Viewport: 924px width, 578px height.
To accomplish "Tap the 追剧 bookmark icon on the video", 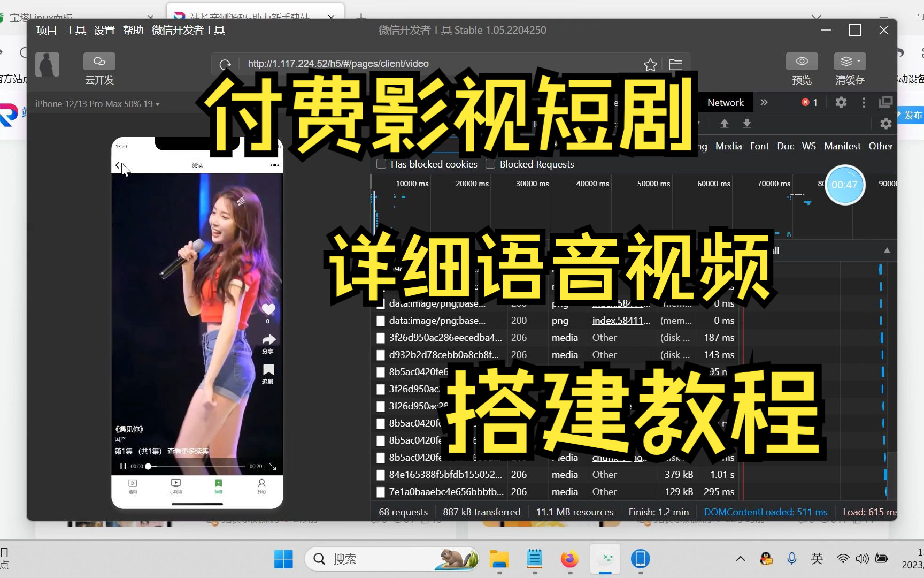I will click(x=268, y=370).
